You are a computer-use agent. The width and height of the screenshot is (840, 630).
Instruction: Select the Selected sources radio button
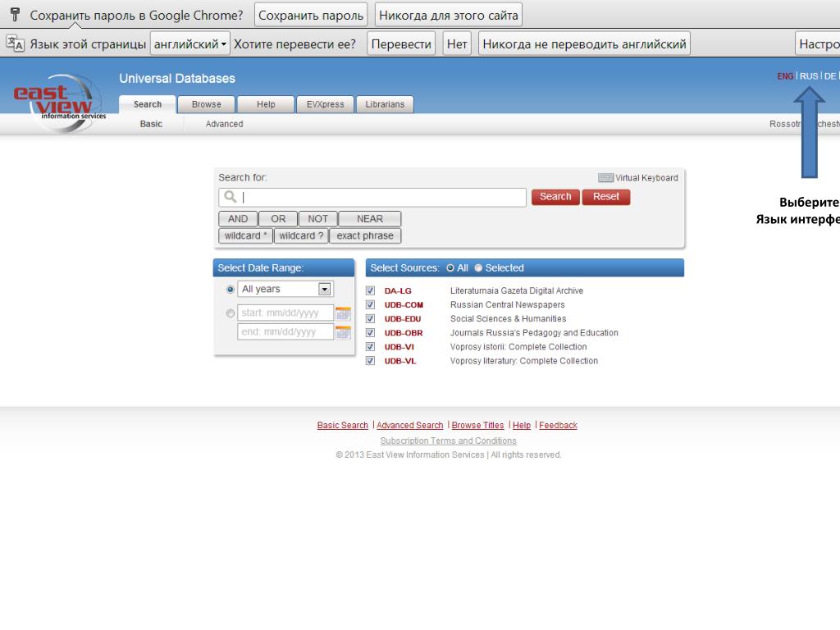point(478,268)
